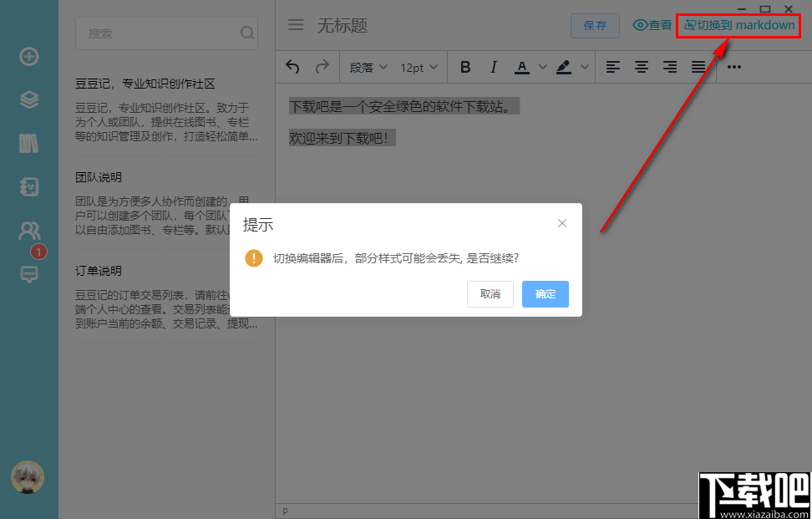Toggle the 查看 preview mode
Image resolution: width=812 pixels, height=519 pixels.
(652, 25)
